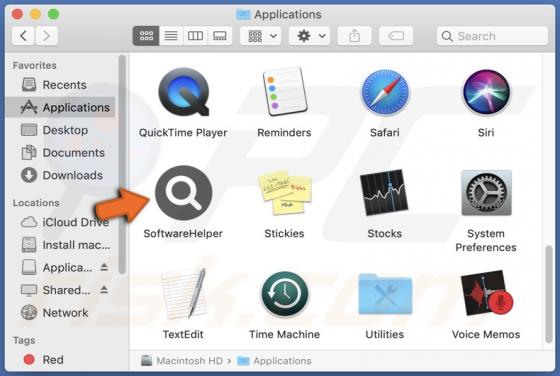Open Network in the sidebar
The width and height of the screenshot is (560, 376).
click(x=60, y=313)
